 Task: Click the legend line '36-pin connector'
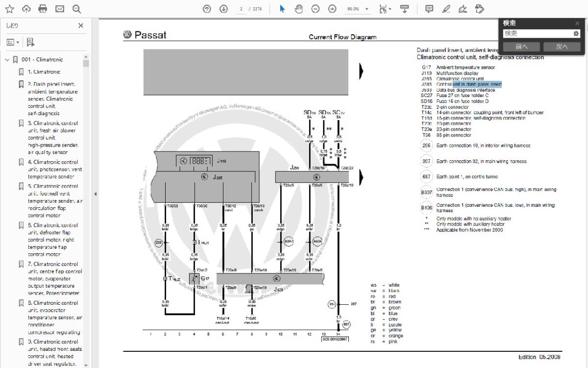(454, 135)
